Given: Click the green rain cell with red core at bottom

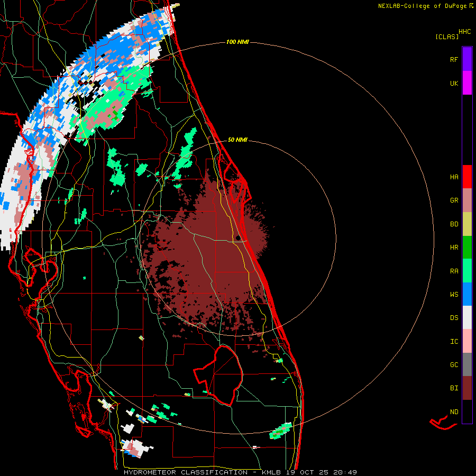Looking at the screenshot, I should tap(280, 431).
